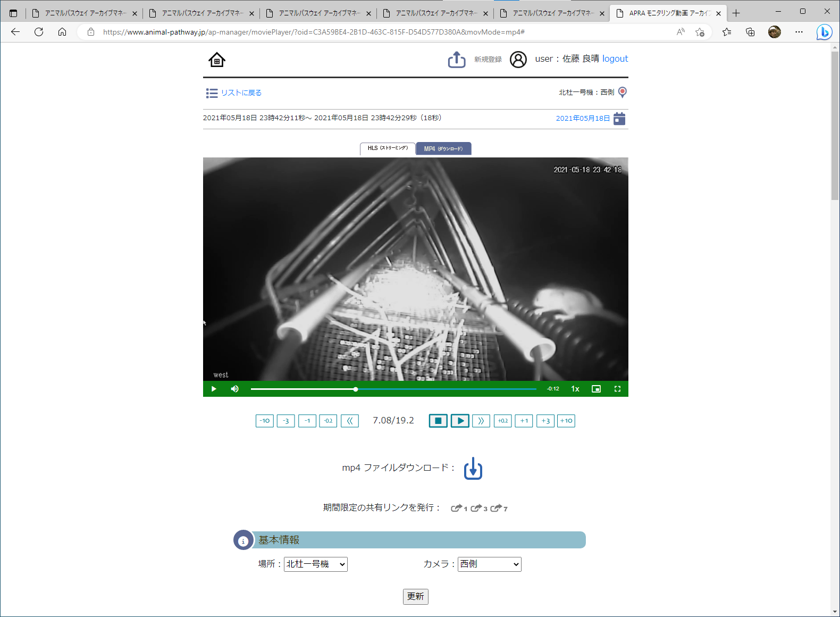Click the 基本情報 info icon
The width and height of the screenshot is (840, 617).
click(x=243, y=540)
